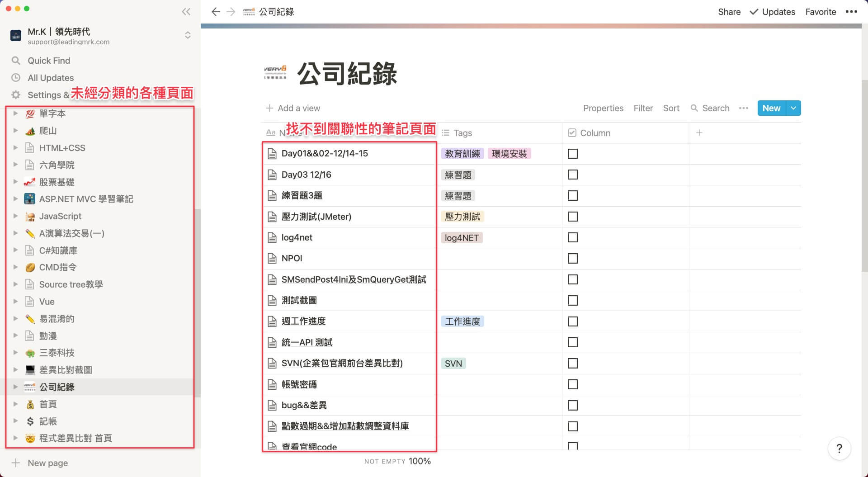This screenshot has width=868, height=477.
Task: Open the 測試截圖 page link
Action: point(299,300)
